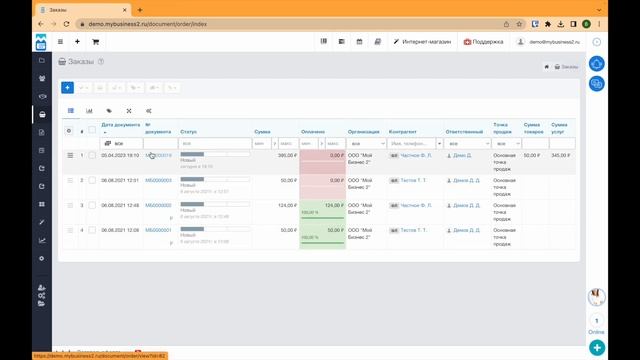The height and width of the screenshot is (360, 640).
Task: Click the plus icon beside hamburger menu
Action: [77, 42]
